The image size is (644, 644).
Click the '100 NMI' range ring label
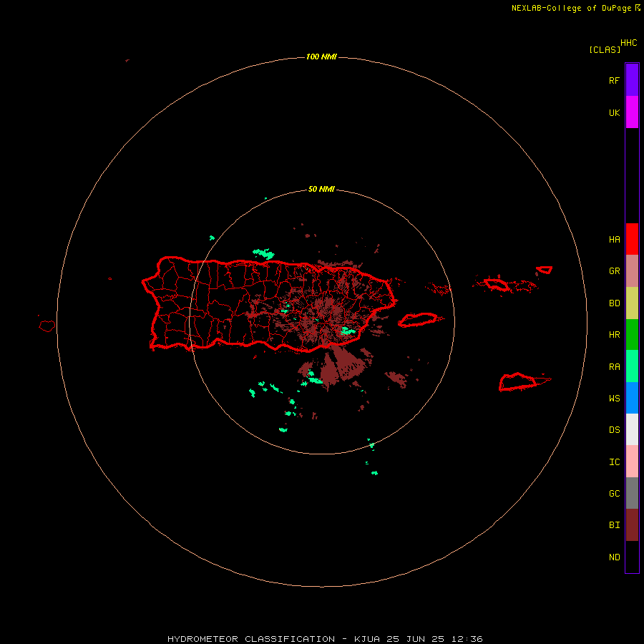(x=321, y=57)
